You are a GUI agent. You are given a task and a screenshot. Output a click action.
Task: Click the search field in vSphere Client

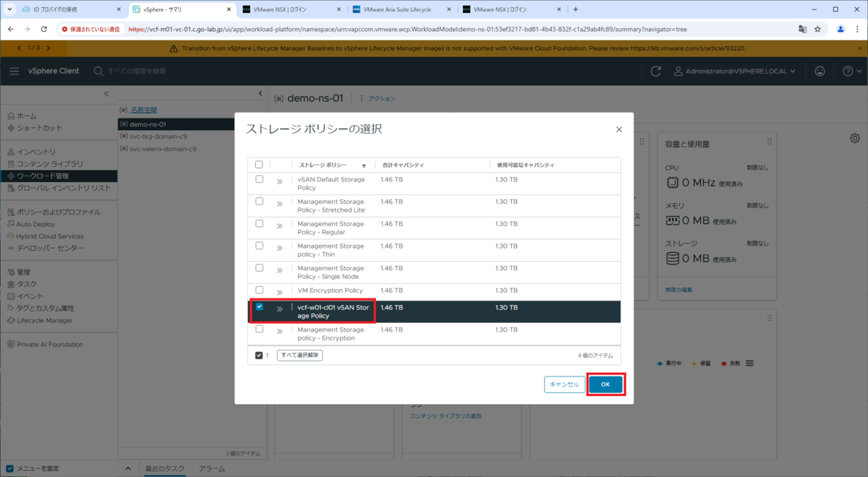click(137, 71)
